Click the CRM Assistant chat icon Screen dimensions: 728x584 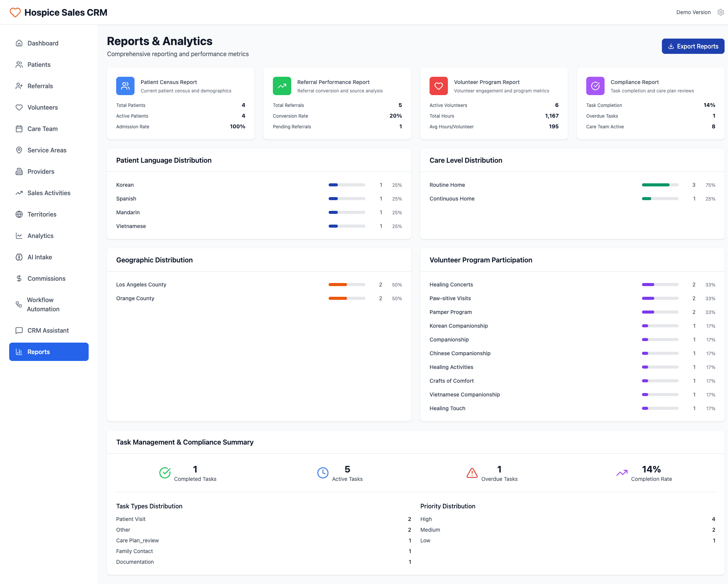click(x=19, y=330)
